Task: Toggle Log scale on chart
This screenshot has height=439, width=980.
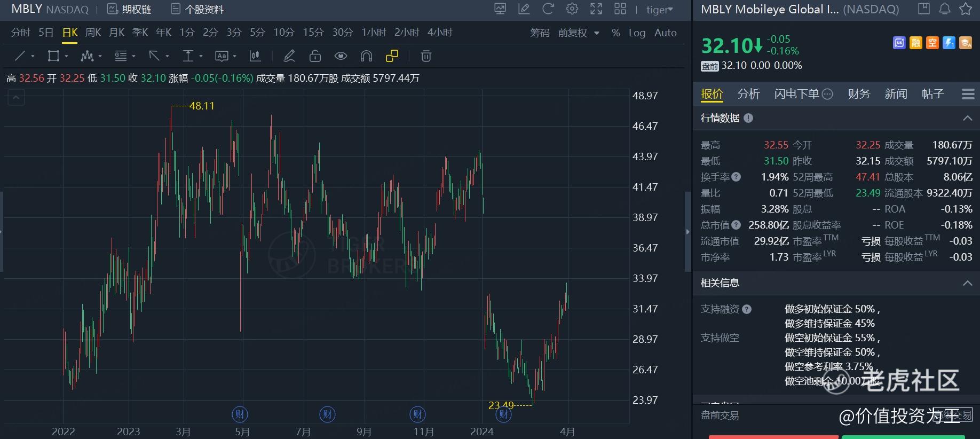Action: (637, 33)
